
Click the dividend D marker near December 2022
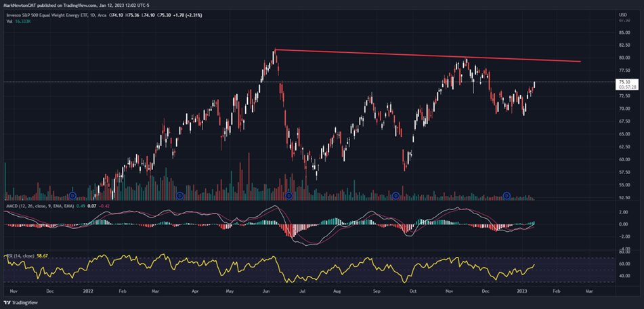507,196
